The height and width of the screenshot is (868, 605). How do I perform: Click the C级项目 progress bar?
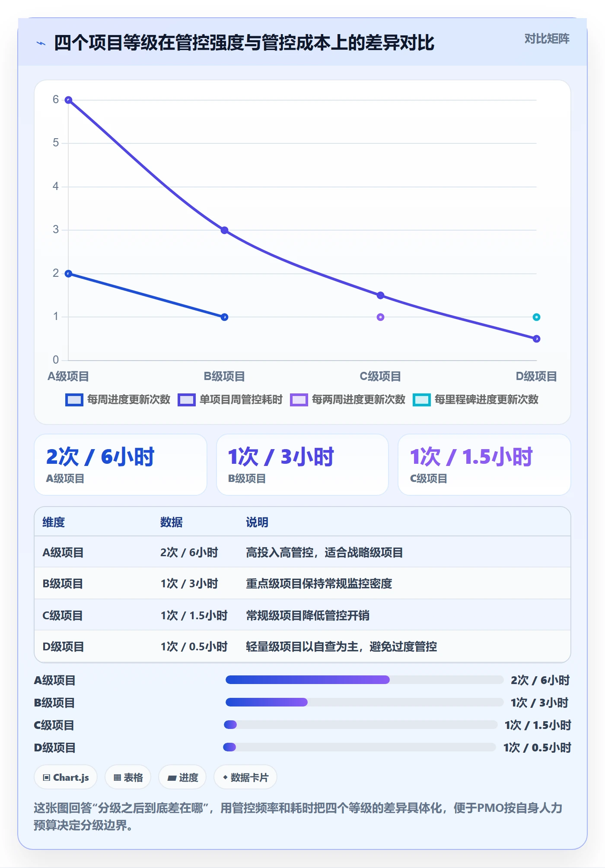(x=361, y=725)
